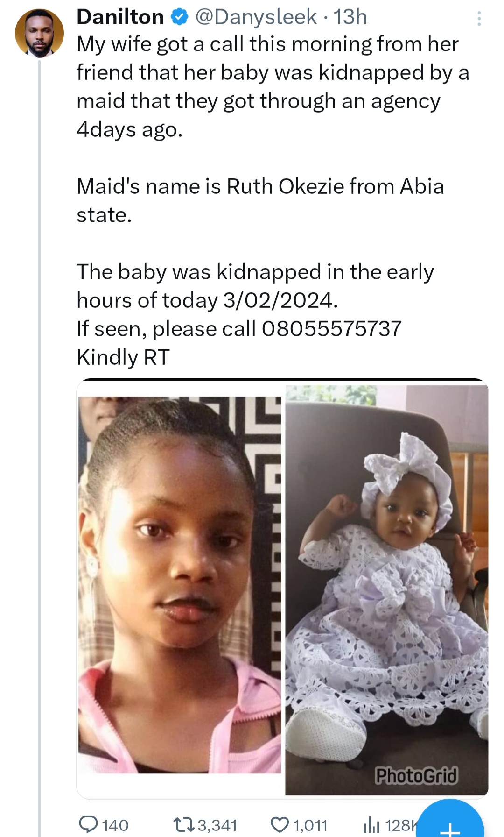The width and height of the screenshot is (504, 837).
Task: Open the Danilton display name
Action: (x=120, y=17)
